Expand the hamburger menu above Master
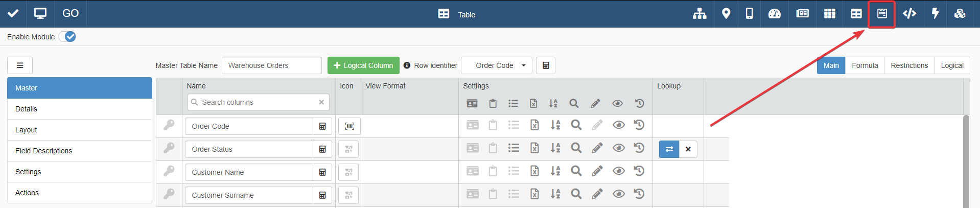The width and height of the screenshot is (980, 208). click(x=20, y=65)
